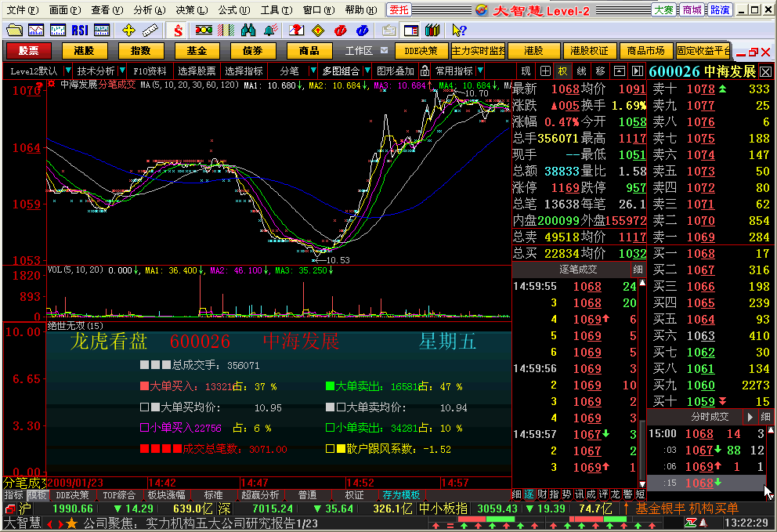Click the 分时成交 scrollbar up arrow
Viewport: 777px width, 532px height.
[x=770, y=430]
